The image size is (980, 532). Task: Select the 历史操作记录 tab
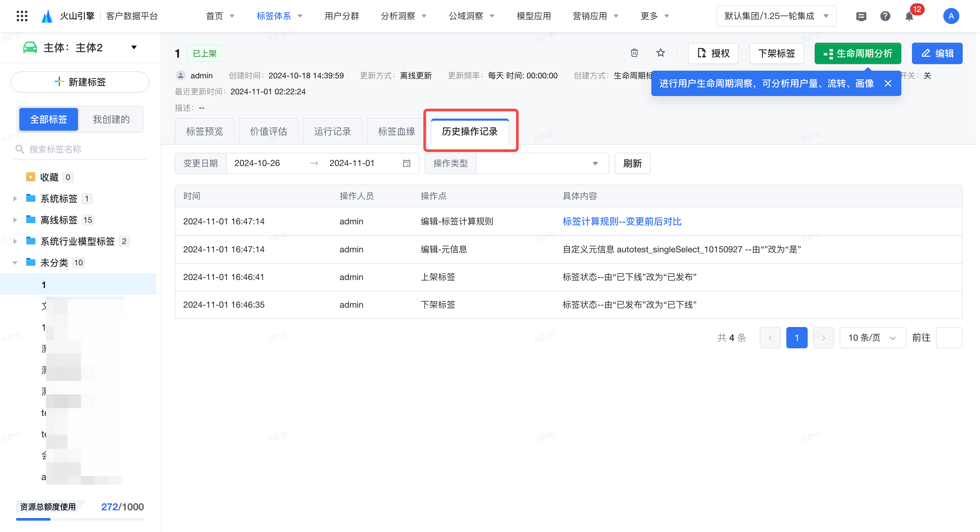tap(469, 131)
